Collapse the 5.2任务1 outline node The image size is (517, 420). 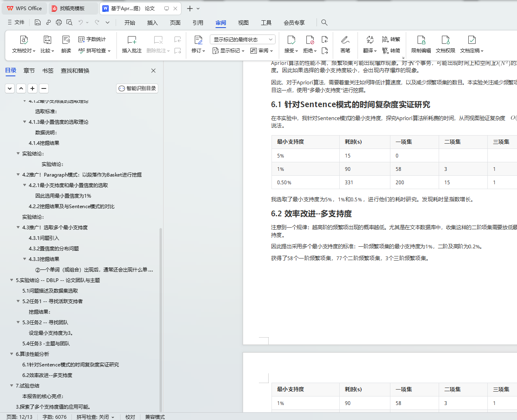tap(18, 301)
